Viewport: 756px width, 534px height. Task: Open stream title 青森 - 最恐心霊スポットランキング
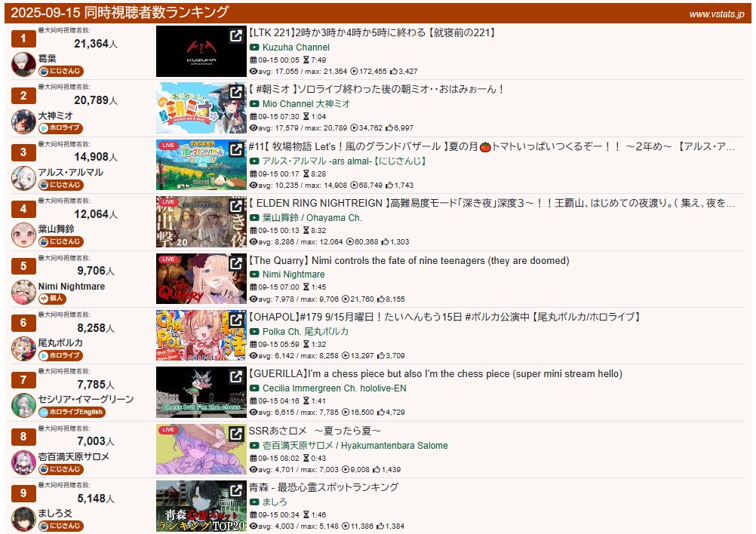(324, 486)
